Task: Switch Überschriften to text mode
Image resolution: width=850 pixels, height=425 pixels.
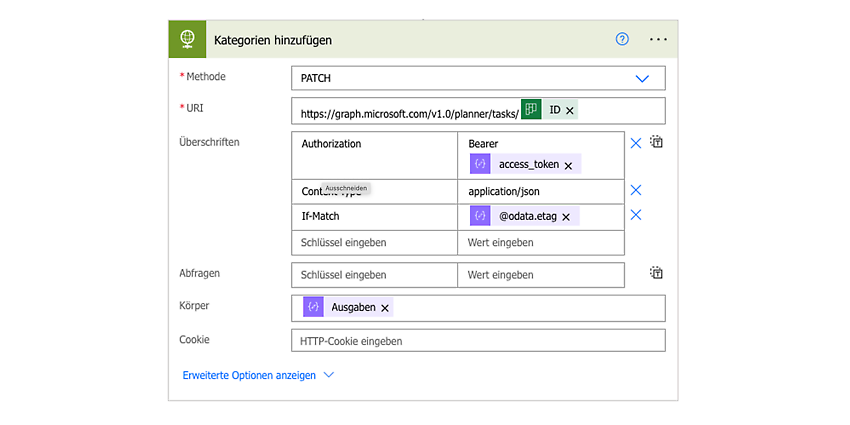Action: (657, 142)
